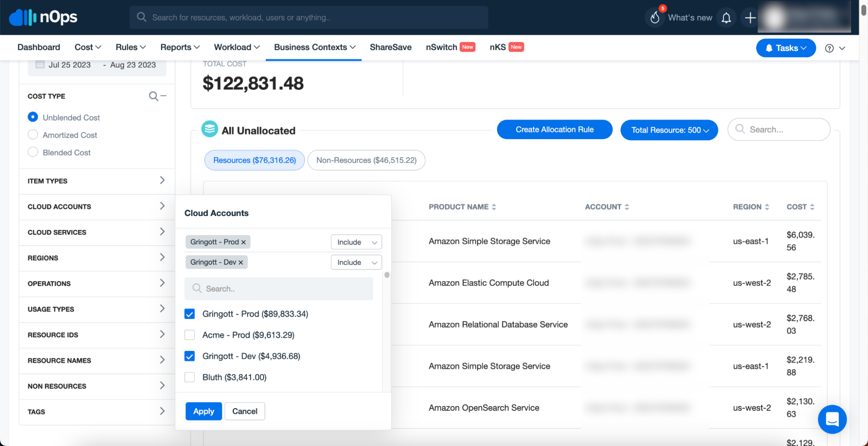
Task: Click the calendar icon in date range
Action: [x=40, y=65]
